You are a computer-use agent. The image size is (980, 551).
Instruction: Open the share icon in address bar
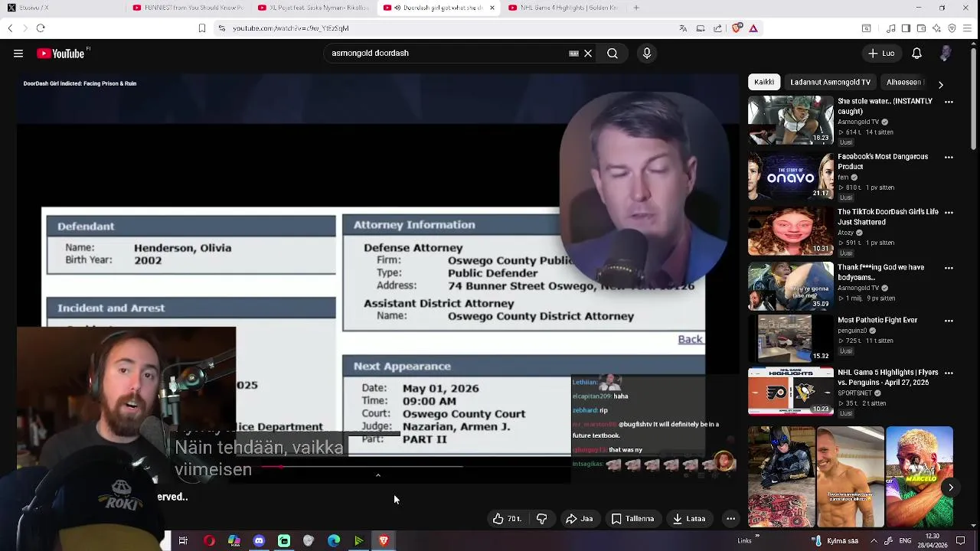point(717,28)
